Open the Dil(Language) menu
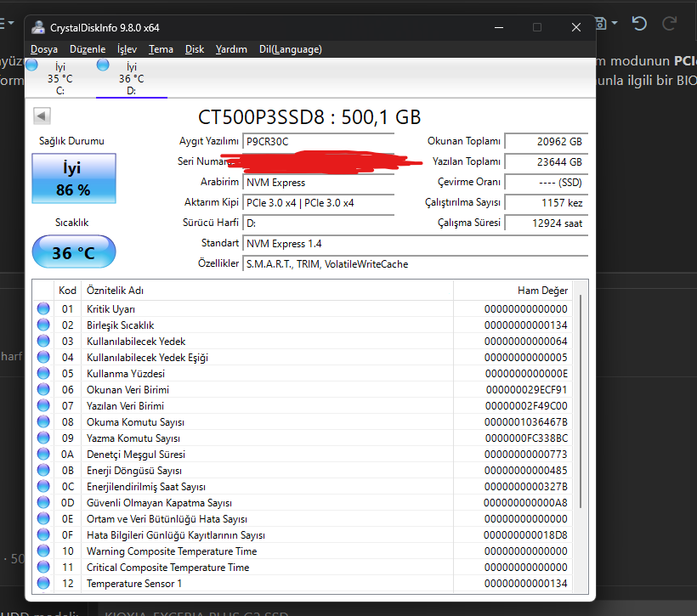The image size is (697, 616). tap(290, 49)
